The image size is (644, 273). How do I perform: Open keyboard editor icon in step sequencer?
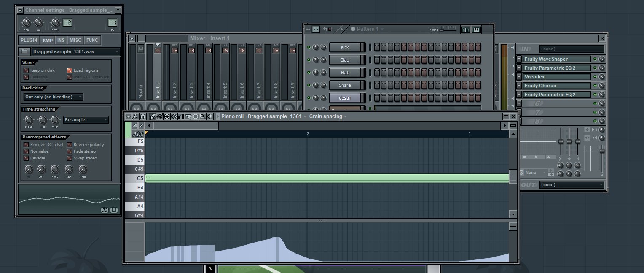pyautogui.click(x=476, y=30)
